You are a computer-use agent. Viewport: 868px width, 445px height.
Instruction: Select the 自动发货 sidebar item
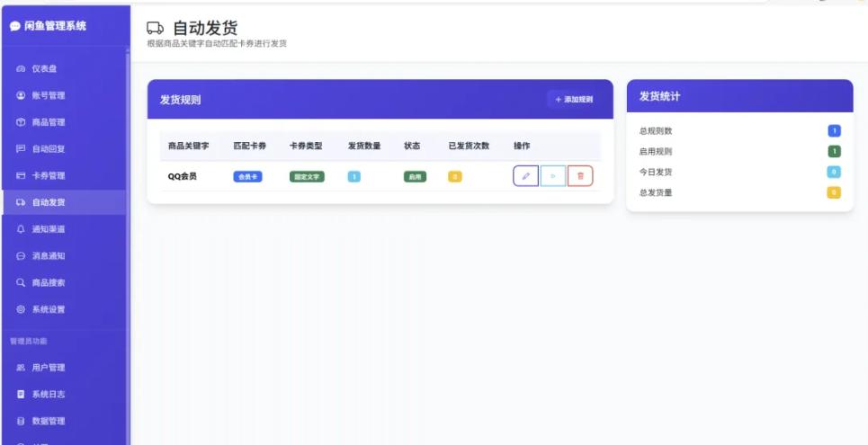click(64, 202)
